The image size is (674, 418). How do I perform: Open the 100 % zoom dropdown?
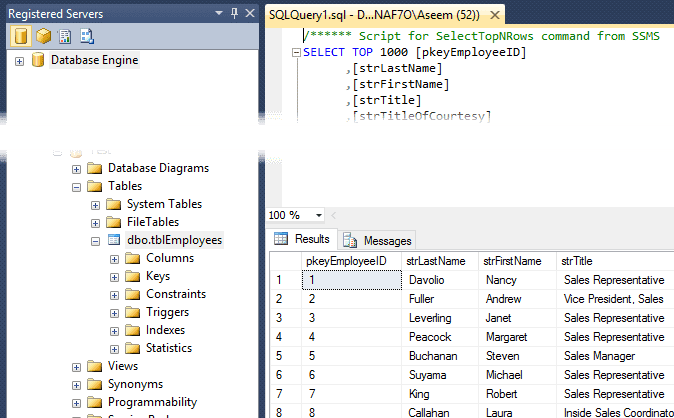coord(318,215)
